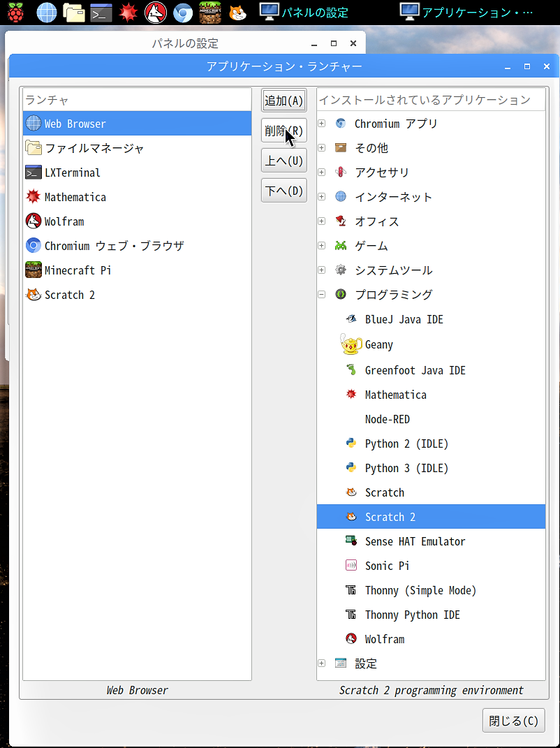Viewport: 560px width, 748px height.
Task: Select ファイルマネージャ in launcher list
Action: point(138,148)
